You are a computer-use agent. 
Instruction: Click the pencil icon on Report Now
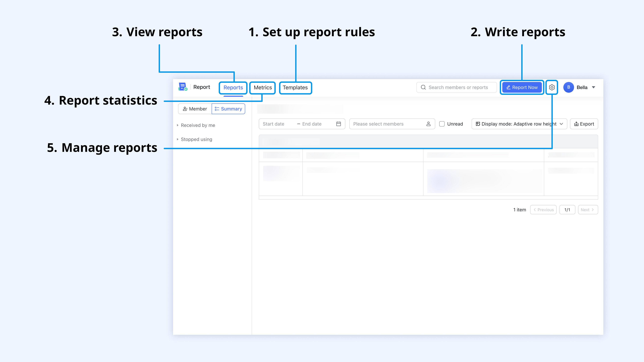click(x=508, y=87)
